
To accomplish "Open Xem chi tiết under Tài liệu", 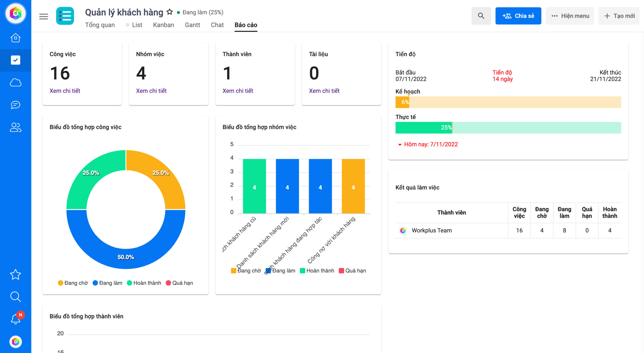I will coord(324,91).
